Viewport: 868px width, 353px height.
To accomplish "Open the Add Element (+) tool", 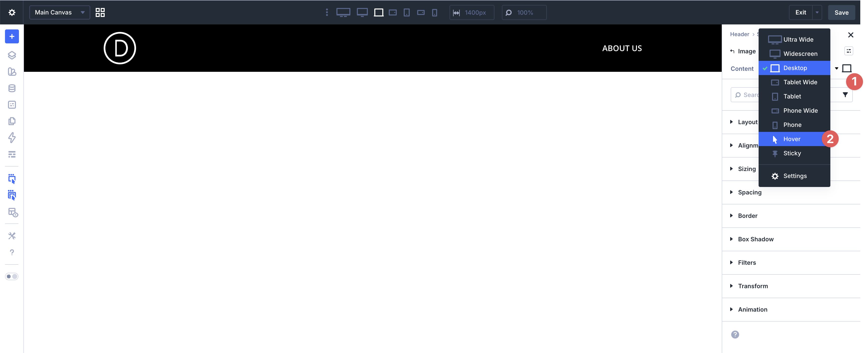I will 12,36.
